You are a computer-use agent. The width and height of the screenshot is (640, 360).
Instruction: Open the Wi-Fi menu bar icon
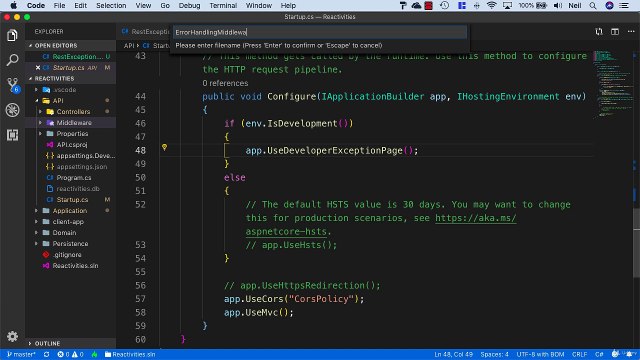click(x=491, y=5)
